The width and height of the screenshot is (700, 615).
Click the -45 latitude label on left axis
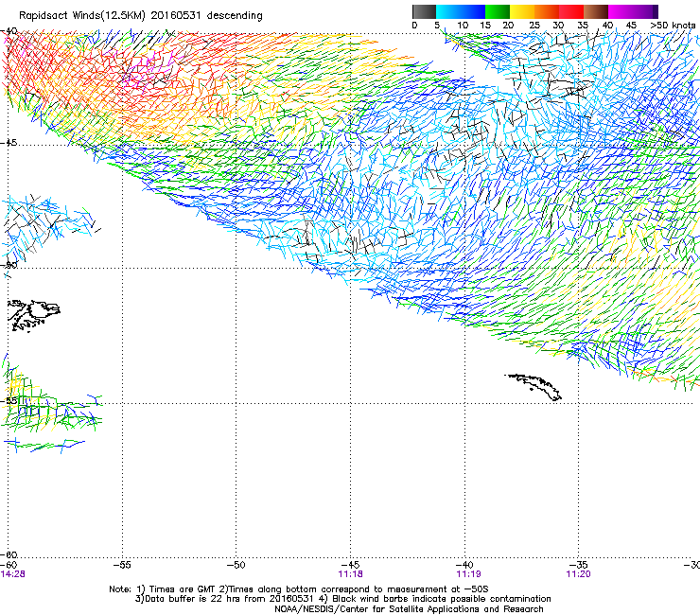pyautogui.click(x=9, y=143)
